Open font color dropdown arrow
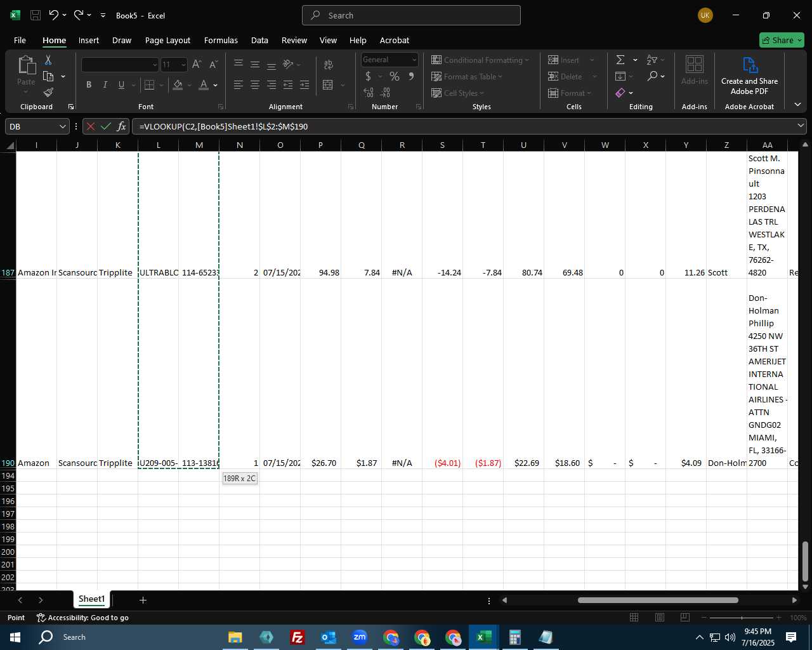Screen dimensions: 812x650 (x=216, y=84)
